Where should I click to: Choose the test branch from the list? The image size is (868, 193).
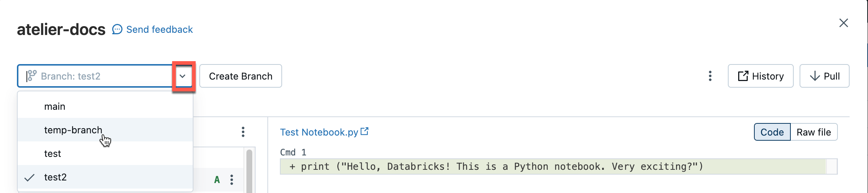[53, 154]
